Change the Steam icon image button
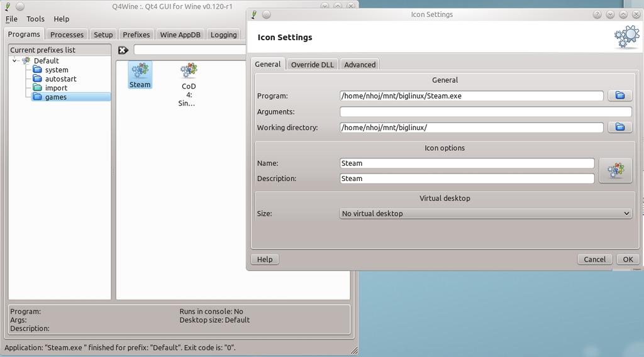Screen dimensions: 644x357 pyautogui.click(x=615, y=170)
